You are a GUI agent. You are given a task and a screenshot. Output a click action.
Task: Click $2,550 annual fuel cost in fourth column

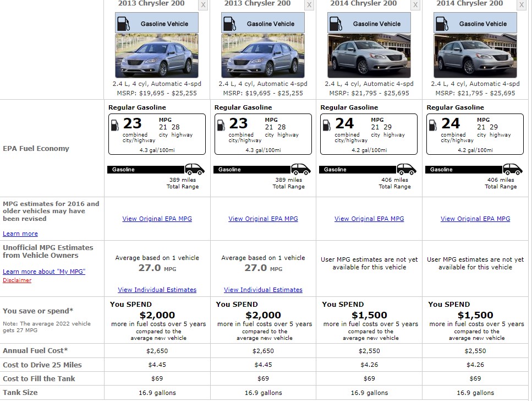coord(475,351)
